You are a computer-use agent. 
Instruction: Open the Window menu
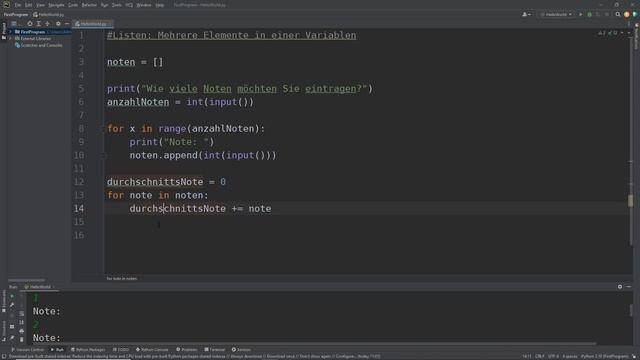click(x=144, y=5)
